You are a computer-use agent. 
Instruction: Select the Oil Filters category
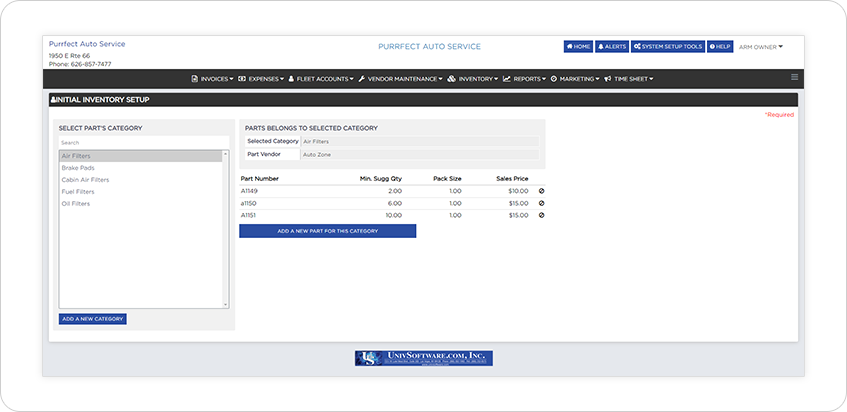140,204
